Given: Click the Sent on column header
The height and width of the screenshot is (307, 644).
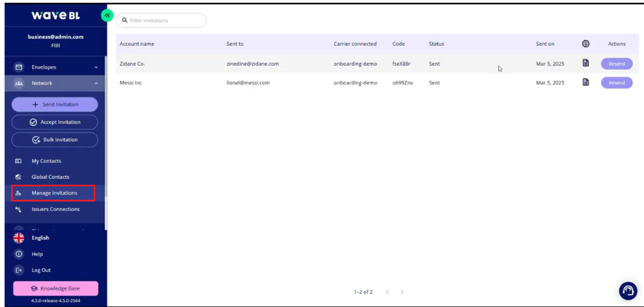Looking at the screenshot, I should [x=545, y=44].
